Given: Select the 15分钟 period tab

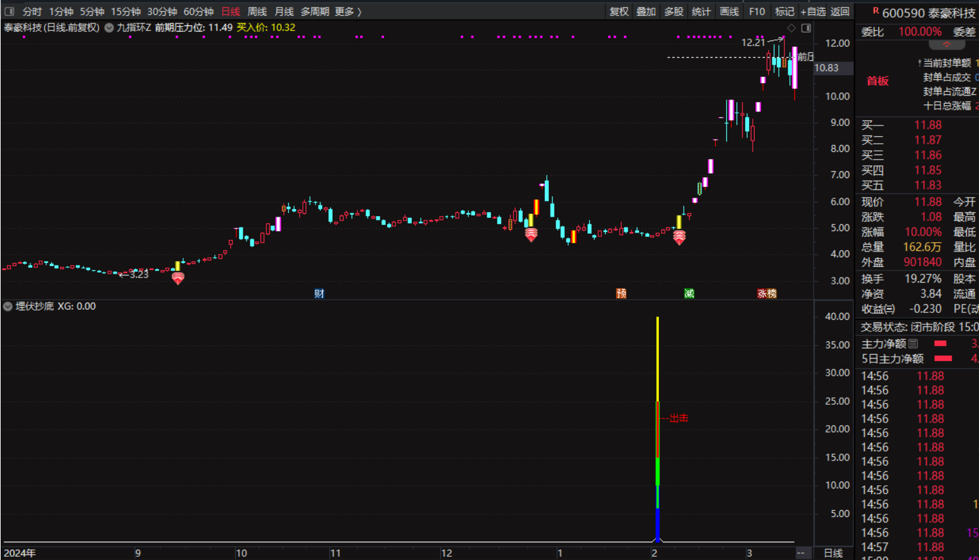Looking at the screenshot, I should click(125, 11).
